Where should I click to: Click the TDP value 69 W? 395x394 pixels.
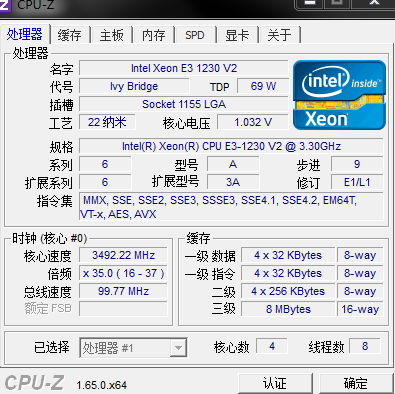pos(263,86)
